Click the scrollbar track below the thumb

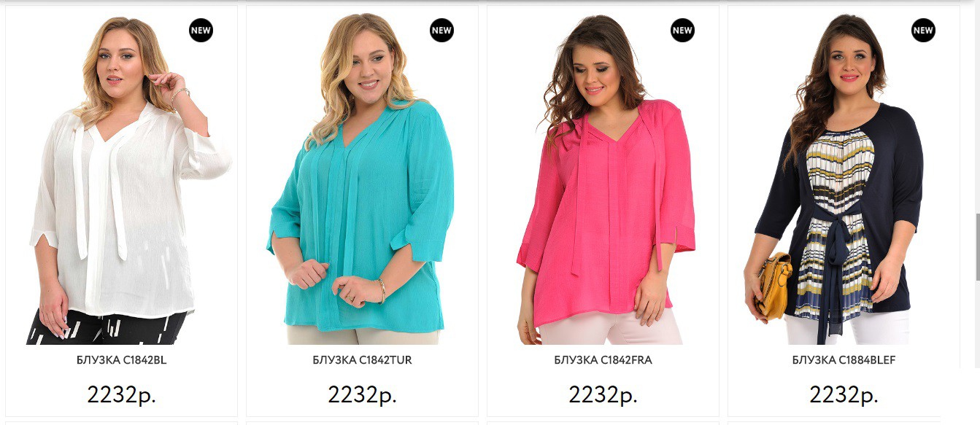[977, 350]
